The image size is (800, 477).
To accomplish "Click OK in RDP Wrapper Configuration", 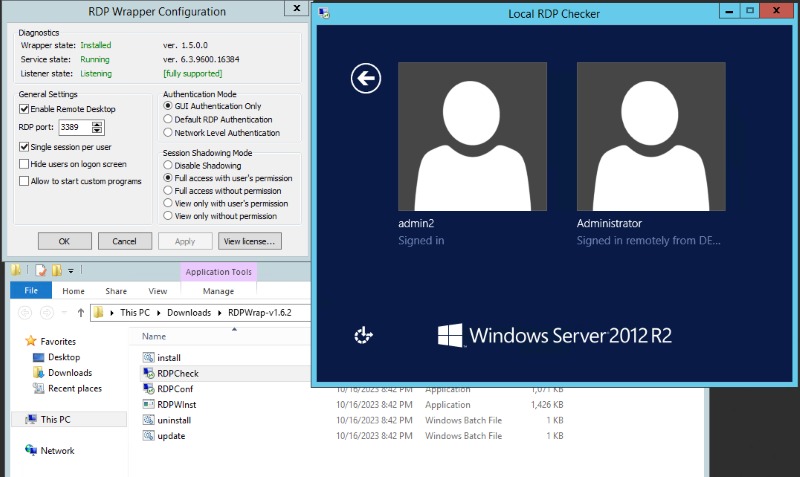I will click(x=65, y=241).
